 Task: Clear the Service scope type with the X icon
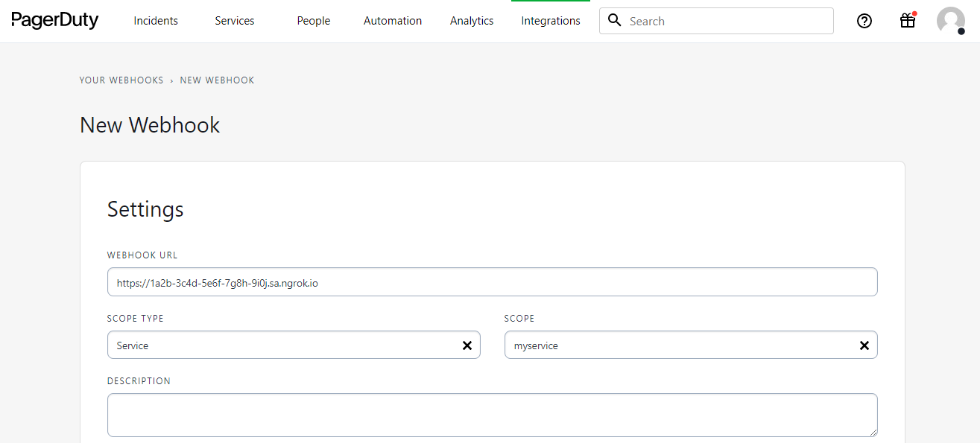(x=467, y=345)
